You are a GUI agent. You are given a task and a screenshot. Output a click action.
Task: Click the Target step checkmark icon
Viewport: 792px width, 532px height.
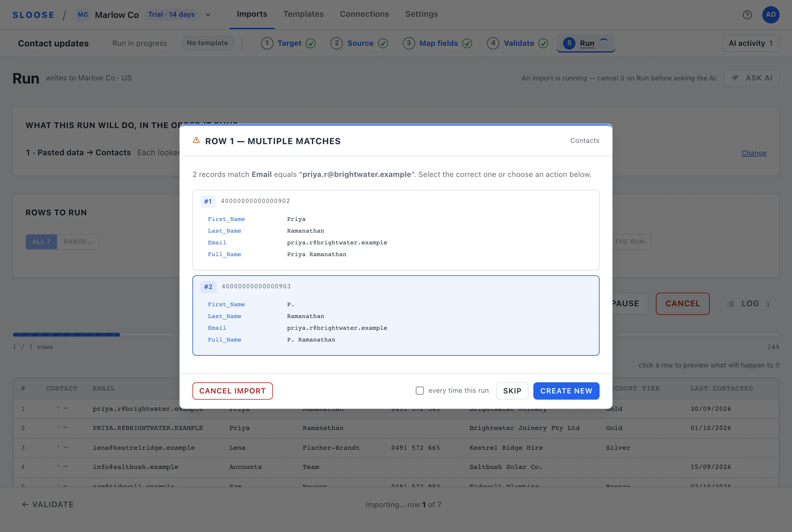pyautogui.click(x=311, y=43)
